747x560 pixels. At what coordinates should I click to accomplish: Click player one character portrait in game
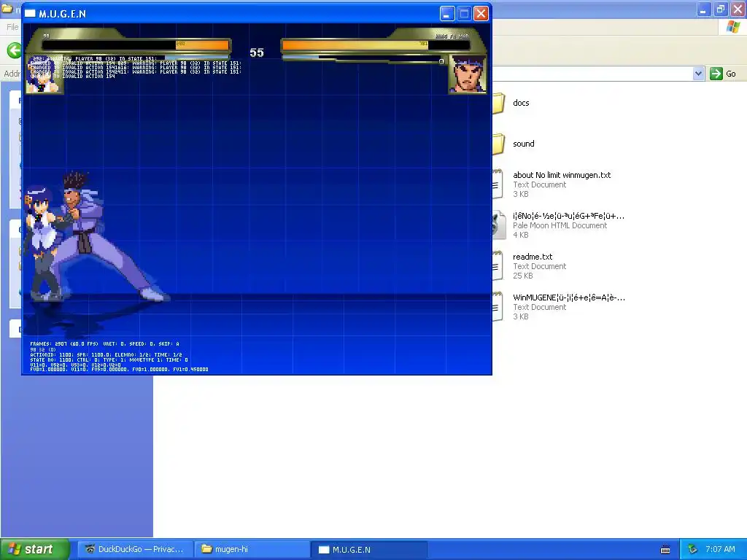pos(44,75)
